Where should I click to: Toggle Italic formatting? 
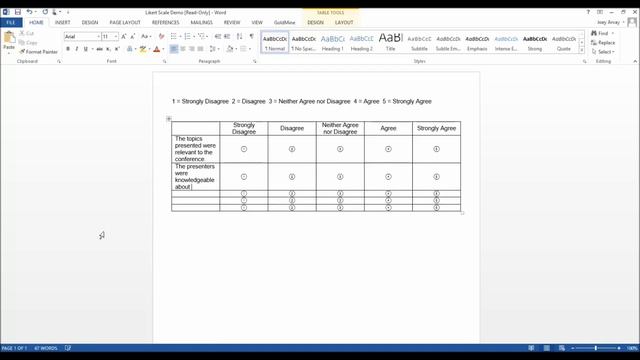tap(76, 49)
